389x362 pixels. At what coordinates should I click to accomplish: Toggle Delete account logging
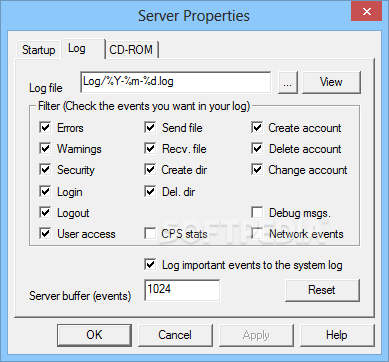257,149
